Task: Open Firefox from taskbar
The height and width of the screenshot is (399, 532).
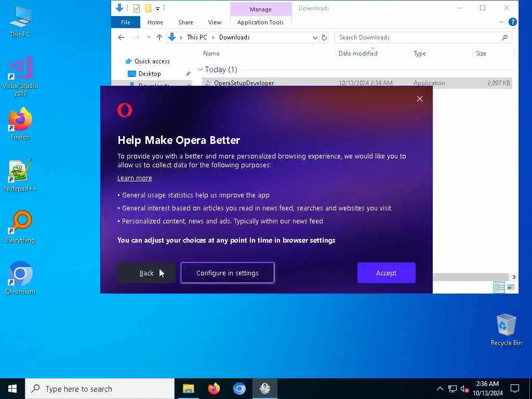Action: pos(214,389)
